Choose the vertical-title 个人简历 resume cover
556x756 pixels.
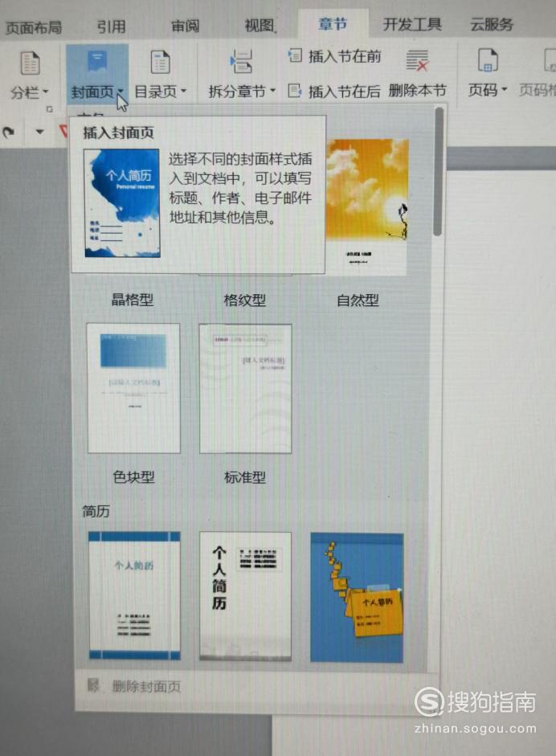click(245, 596)
